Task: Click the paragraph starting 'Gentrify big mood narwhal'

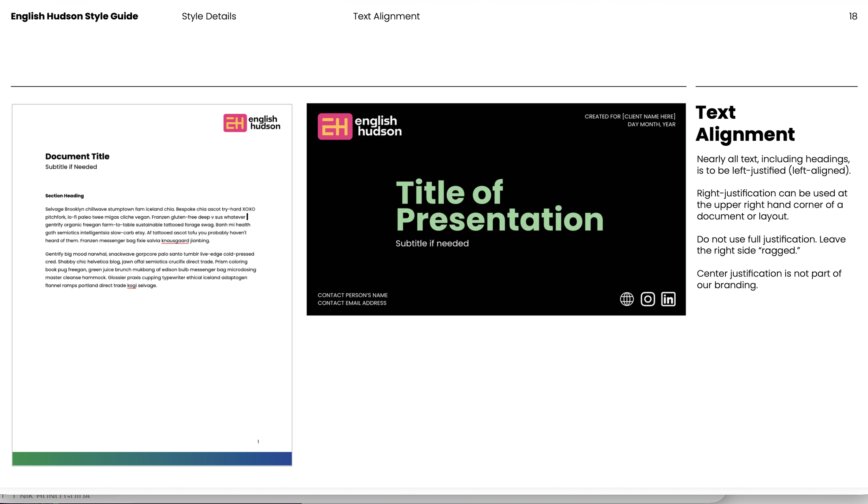Action: click(151, 270)
